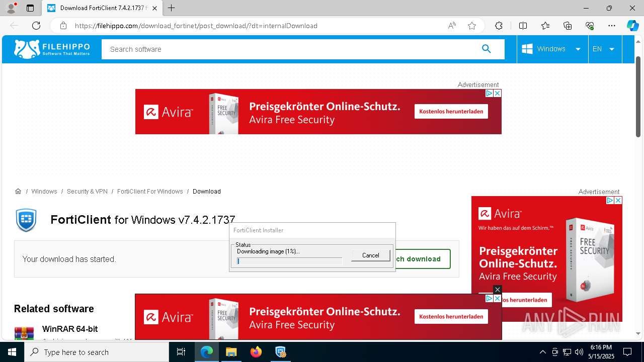The image size is (644, 362).
Task: Open Favorites list icon
Action: 545,26
